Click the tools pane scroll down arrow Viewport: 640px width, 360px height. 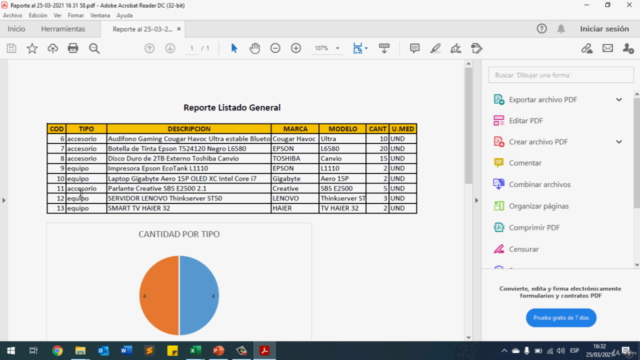tap(637, 264)
